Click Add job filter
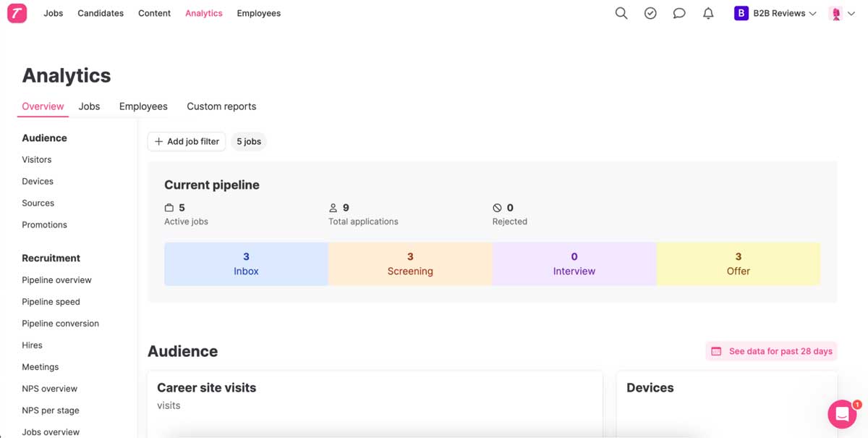 click(186, 141)
